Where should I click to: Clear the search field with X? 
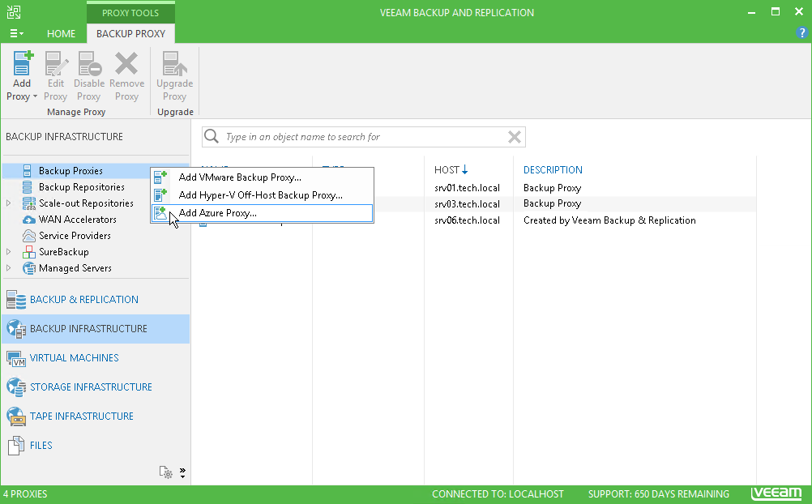coord(515,137)
